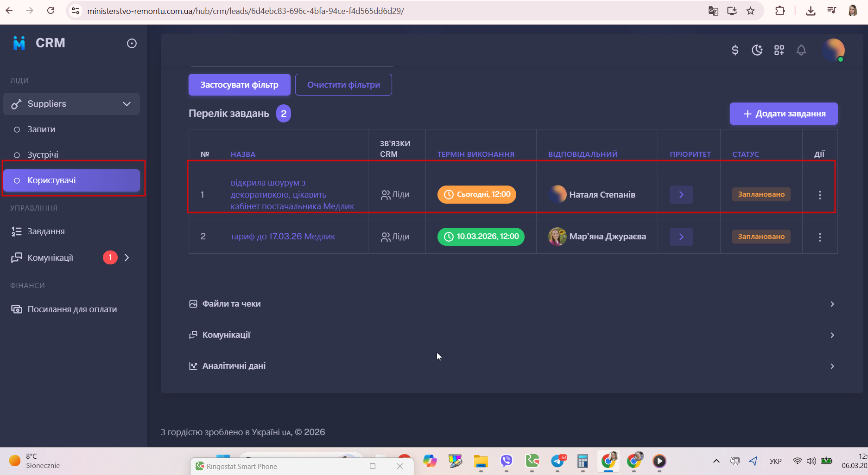Image resolution: width=868 pixels, height=475 pixels.
Task: Click Заплановано status in the тариф task row
Action: [x=761, y=237]
